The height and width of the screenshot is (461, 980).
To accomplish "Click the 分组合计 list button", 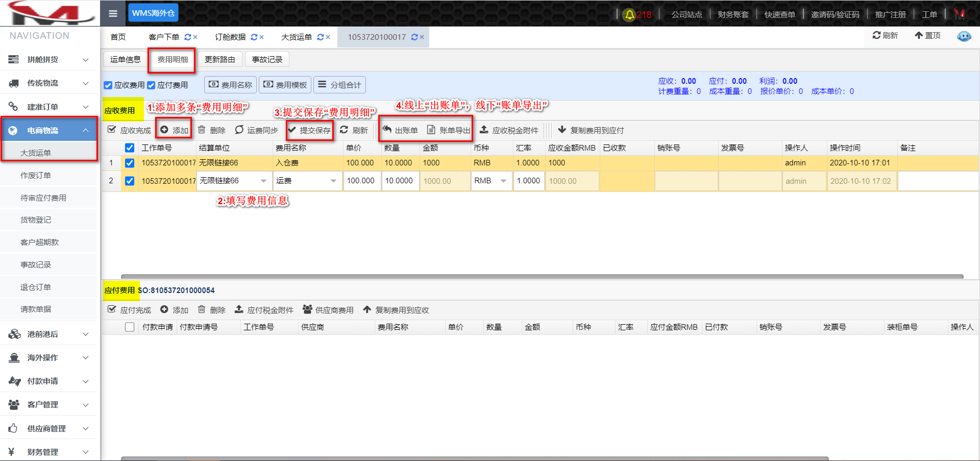I will click(x=339, y=85).
